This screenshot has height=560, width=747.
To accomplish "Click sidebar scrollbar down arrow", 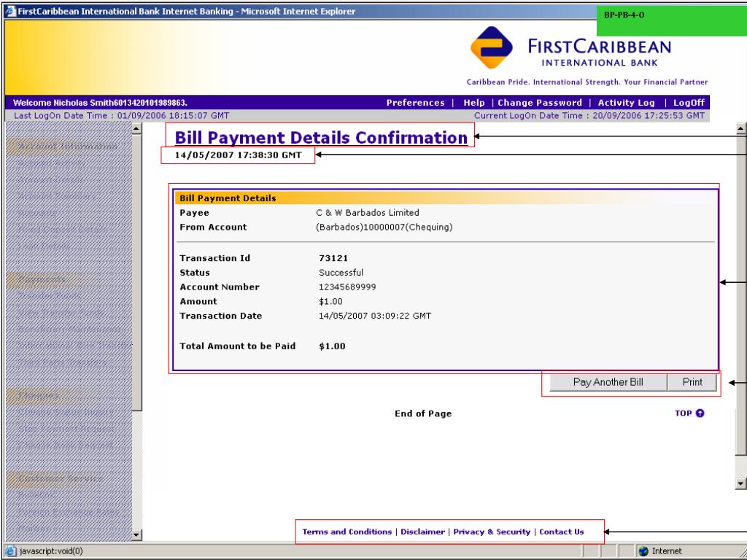I will point(136,535).
